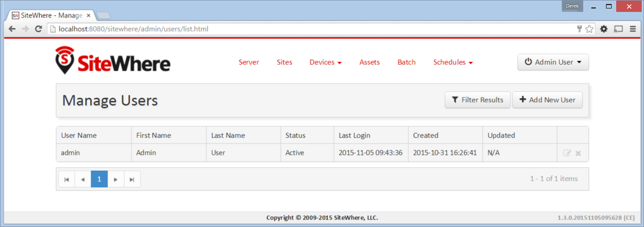Screen dimensions: 644x227
Task: Edit the admin user row icon
Action: coord(567,153)
